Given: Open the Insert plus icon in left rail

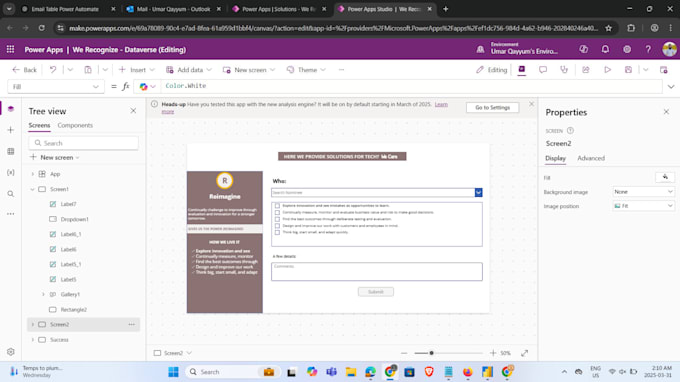Looking at the screenshot, I should pyautogui.click(x=11, y=130).
